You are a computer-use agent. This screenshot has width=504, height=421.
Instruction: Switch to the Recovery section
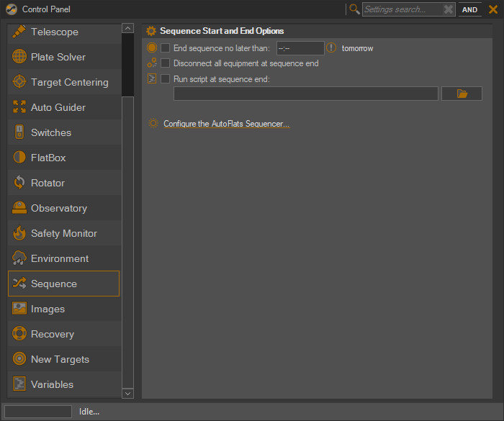(64, 334)
